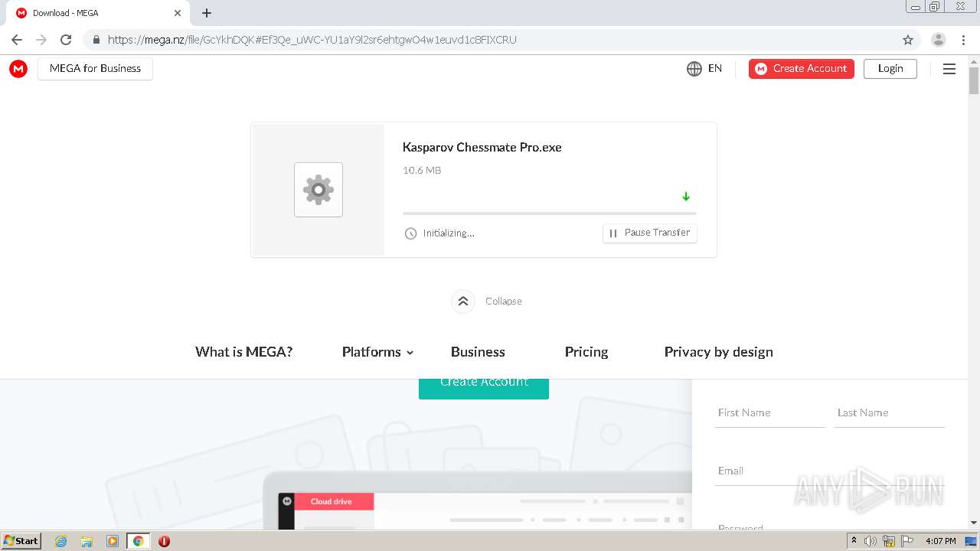Click the Chrome taskbar icon
Image resolution: width=980 pixels, height=551 pixels.
(x=139, y=541)
